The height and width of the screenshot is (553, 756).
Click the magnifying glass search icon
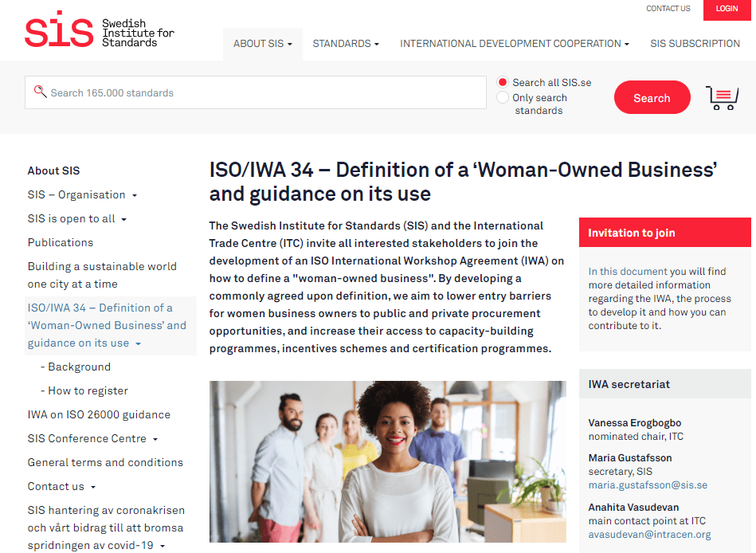40,92
